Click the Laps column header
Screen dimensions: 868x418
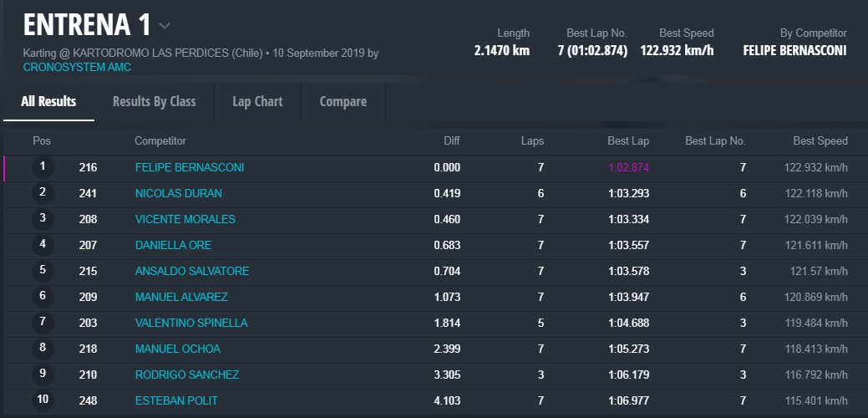coord(531,140)
